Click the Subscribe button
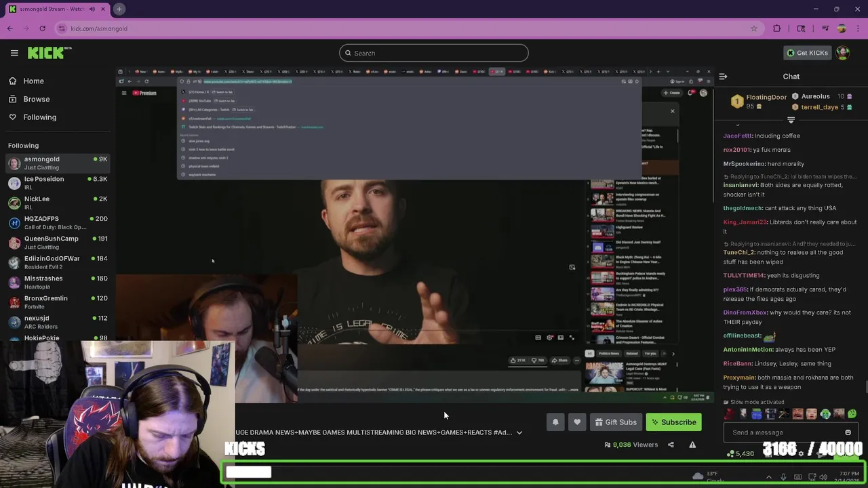 673,422
